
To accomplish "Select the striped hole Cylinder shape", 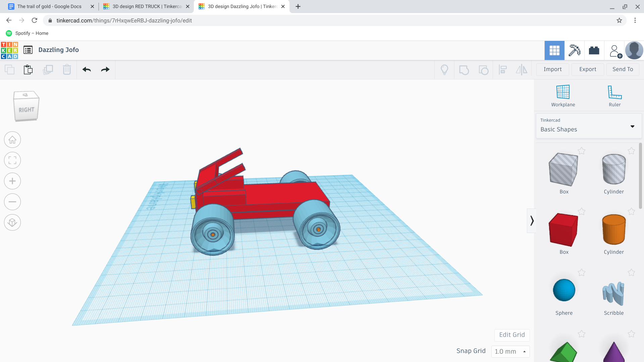I will [614, 170].
